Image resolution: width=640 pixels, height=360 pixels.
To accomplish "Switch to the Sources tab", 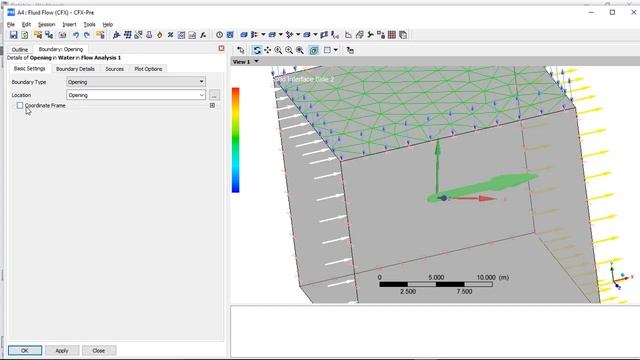I will click(x=114, y=69).
